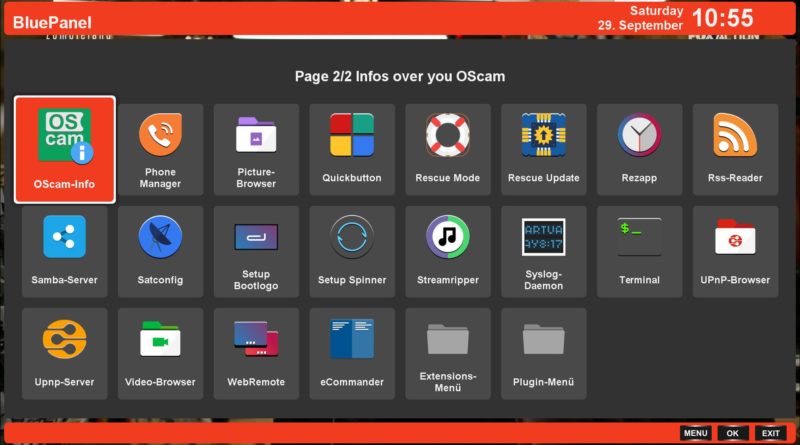Open Samba-Server settings

tap(65, 251)
